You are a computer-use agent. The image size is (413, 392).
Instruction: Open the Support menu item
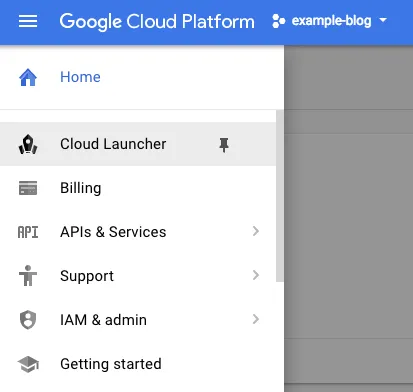[x=138, y=276]
